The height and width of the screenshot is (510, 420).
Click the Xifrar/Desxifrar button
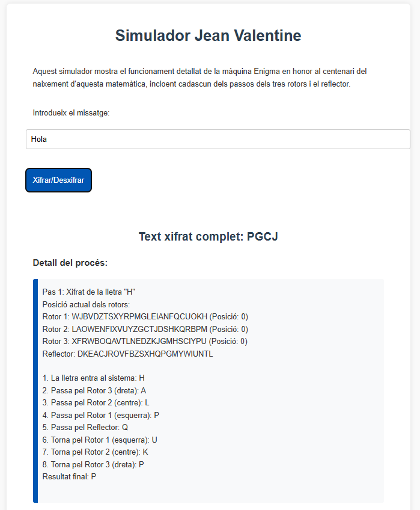[58, 180]
